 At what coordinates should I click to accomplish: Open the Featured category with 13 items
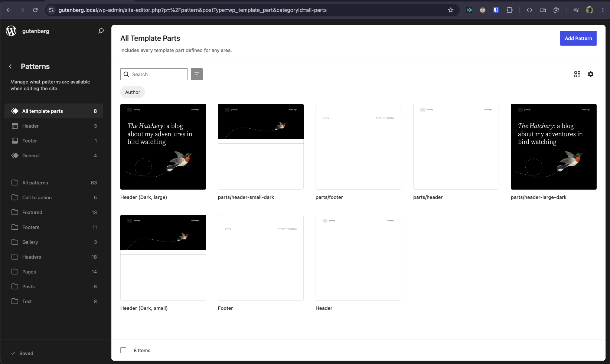[53, 212]
